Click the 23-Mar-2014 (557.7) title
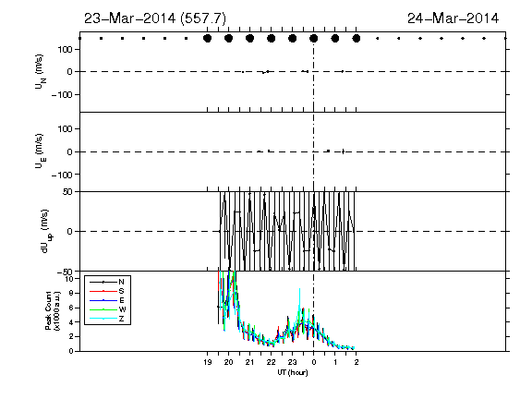This screenshot has height=399, width=532. tap(155, 18)
